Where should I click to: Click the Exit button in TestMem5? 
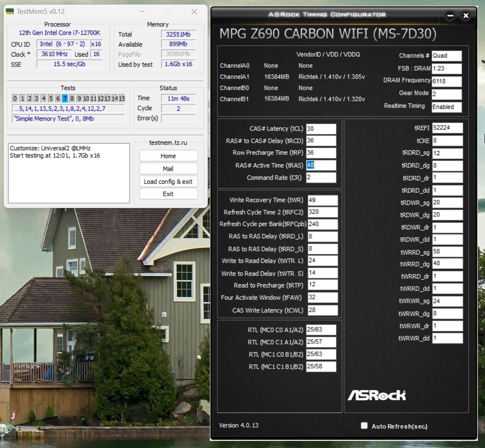click(x=168, y=194)
